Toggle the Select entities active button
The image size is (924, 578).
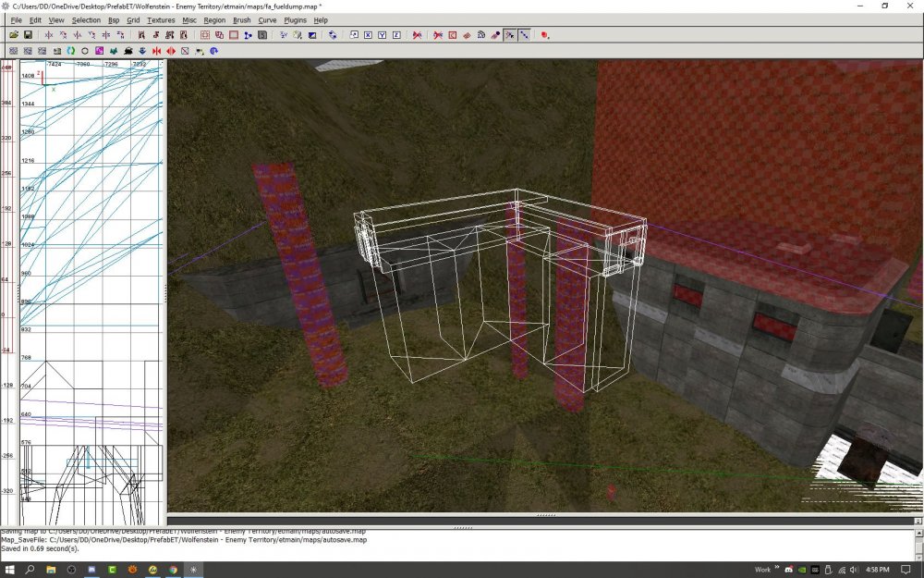tap(510, 35)
